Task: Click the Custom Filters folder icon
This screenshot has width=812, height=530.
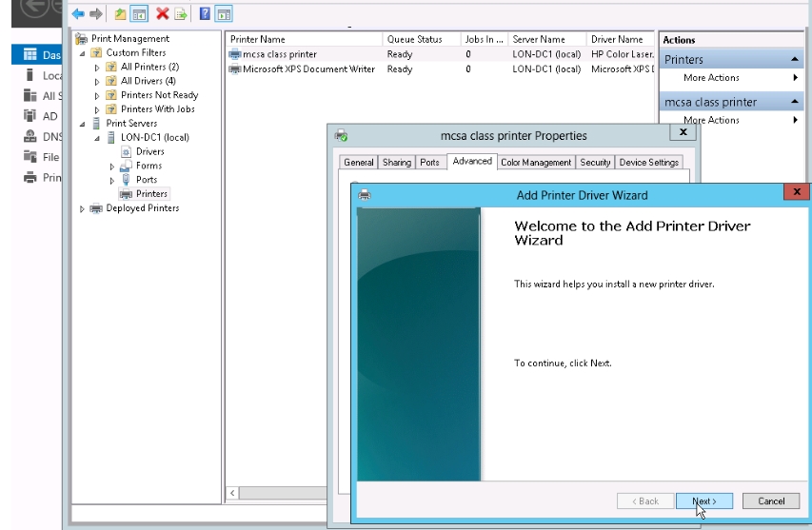Action: coord(96,52)
